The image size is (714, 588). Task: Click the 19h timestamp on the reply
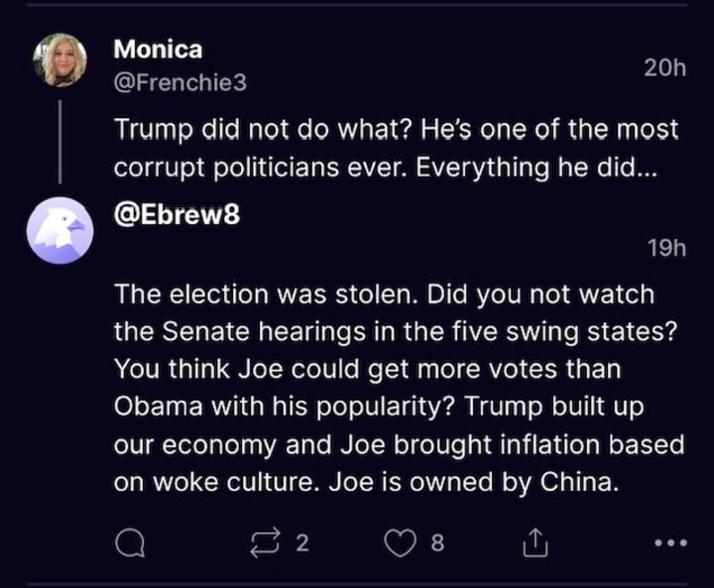pos(666,249)
